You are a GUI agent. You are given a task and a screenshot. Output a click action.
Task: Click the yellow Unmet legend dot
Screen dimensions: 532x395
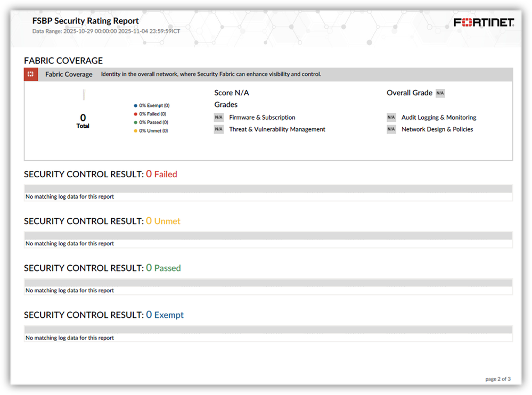tap(136, 131)
